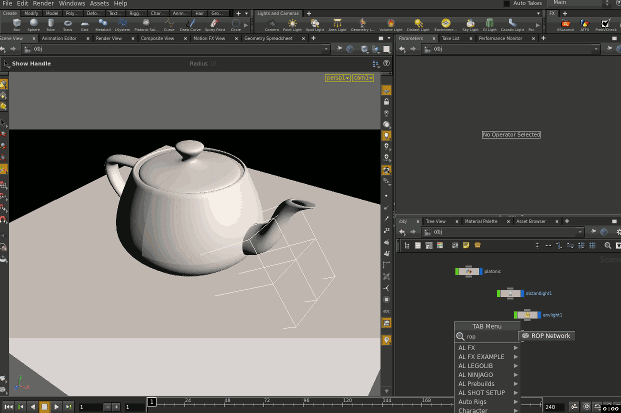Add a GI Light from the shelf
This screenshot has height=413, width=621.
point(490,25)
